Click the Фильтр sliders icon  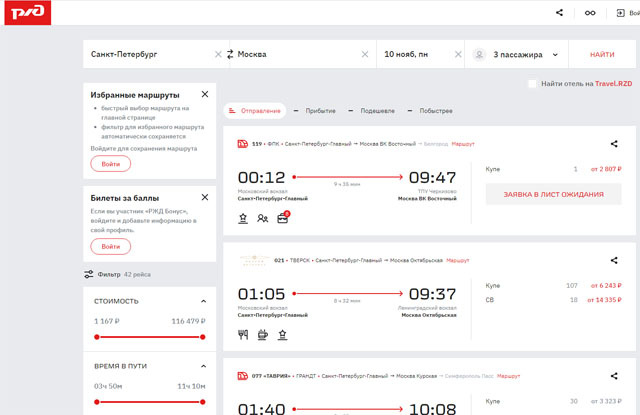[x=89, y=273]
